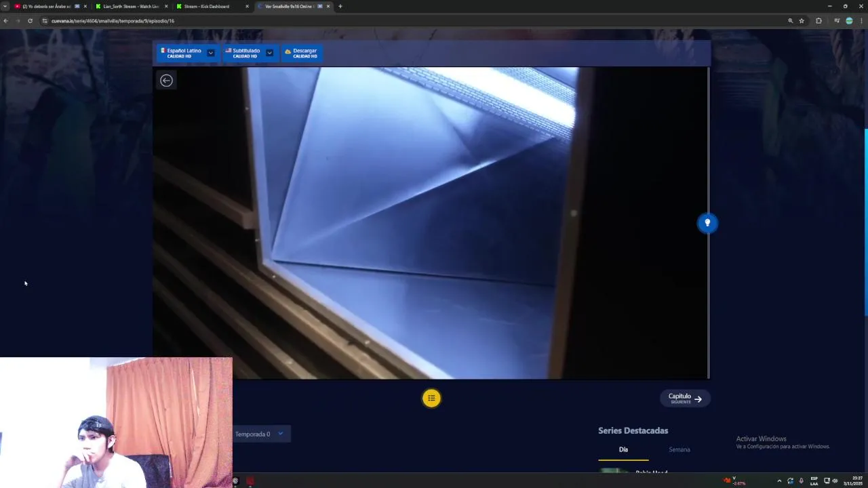Go to Capítulo siguiente
Image resolution: width=868 pixels, height=488 pixels.
coord(685,399)
